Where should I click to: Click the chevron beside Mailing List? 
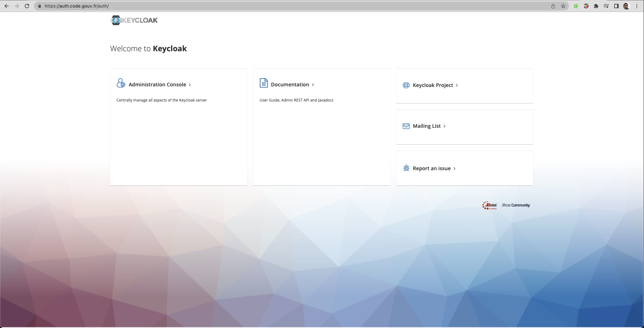[444, 126]
